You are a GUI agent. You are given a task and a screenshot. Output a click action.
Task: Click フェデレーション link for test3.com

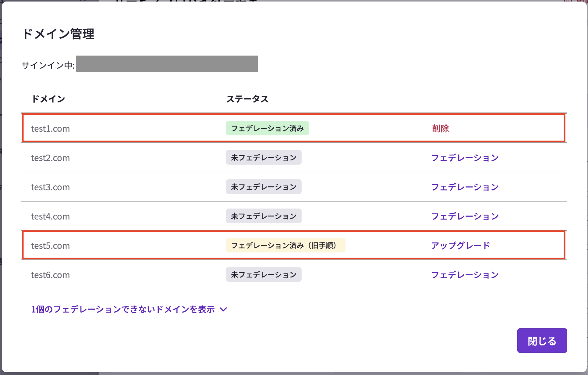[x=465, y=187]
